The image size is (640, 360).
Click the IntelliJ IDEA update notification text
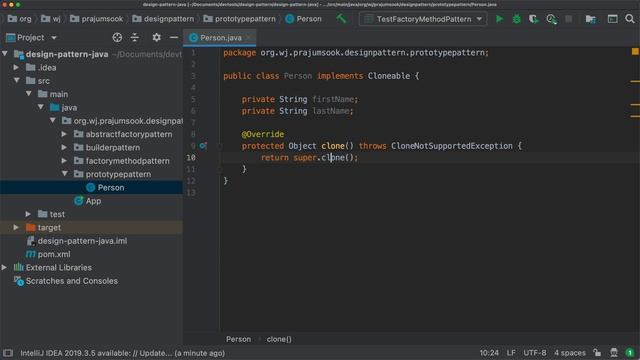(x=122, y=353)
